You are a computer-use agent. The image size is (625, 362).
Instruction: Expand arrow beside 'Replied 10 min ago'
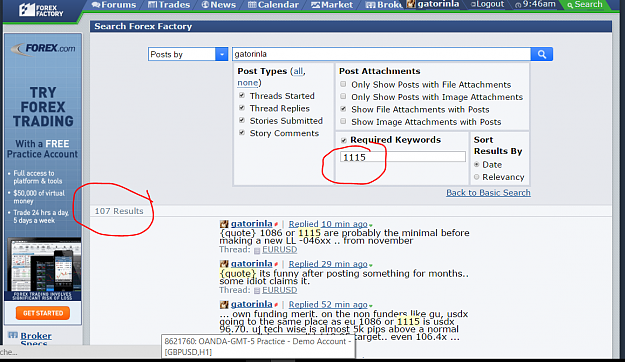click(x=371, y=225)
